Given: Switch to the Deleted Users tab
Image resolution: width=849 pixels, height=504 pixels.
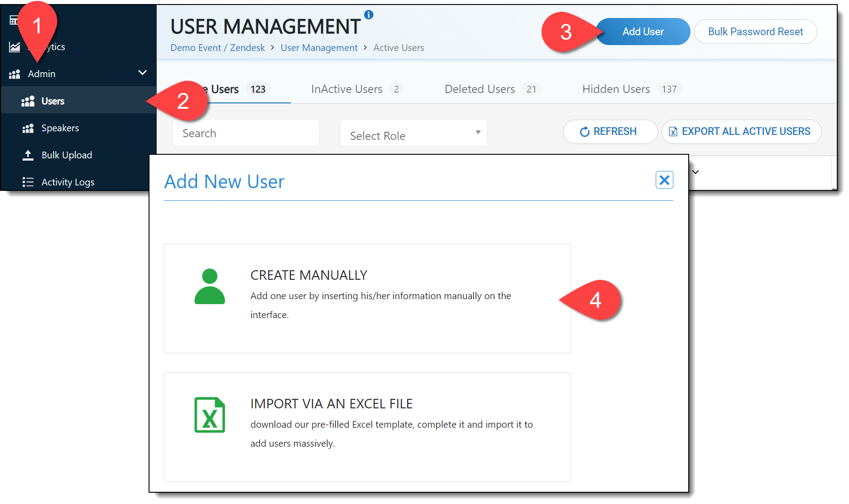Looking at the screenshot, I should 480,89.
